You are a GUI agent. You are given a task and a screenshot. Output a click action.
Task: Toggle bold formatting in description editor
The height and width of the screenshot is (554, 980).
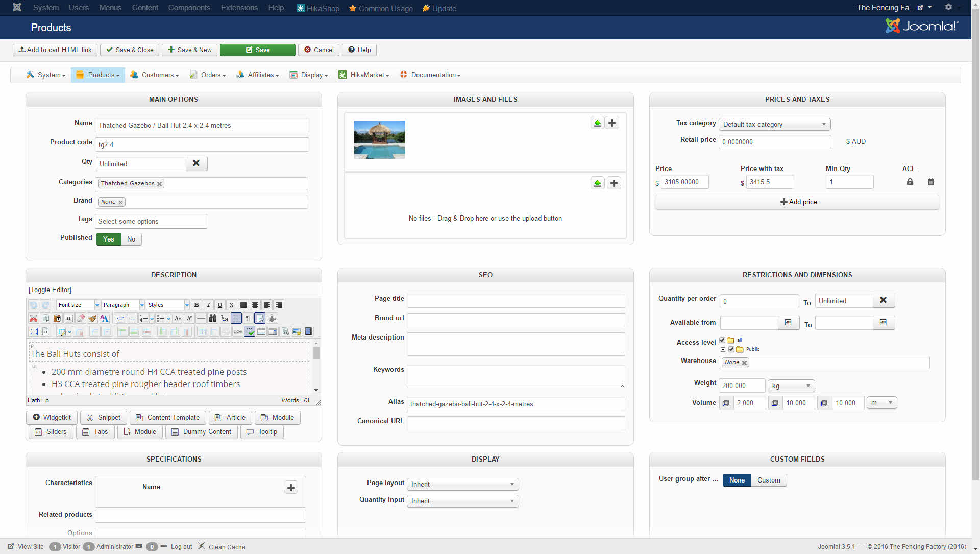click(x=197, y=305)
